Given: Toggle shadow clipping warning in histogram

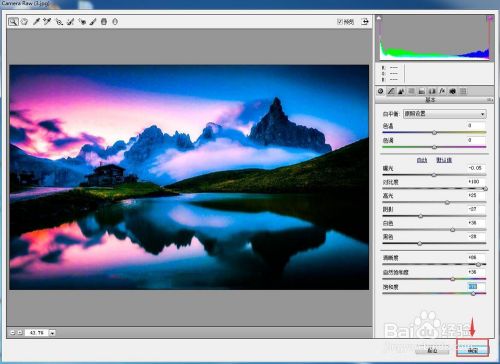Looking at the screenshot, I should coord(379,18).
